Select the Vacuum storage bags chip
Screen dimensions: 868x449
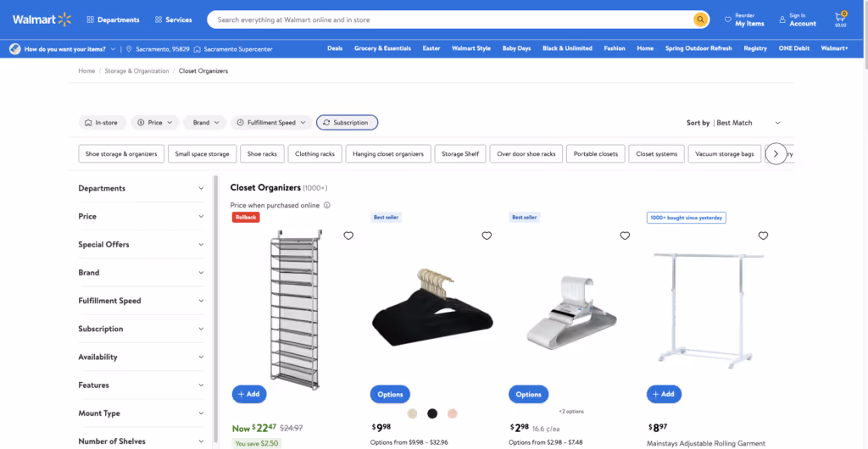(x=724, y=153)
